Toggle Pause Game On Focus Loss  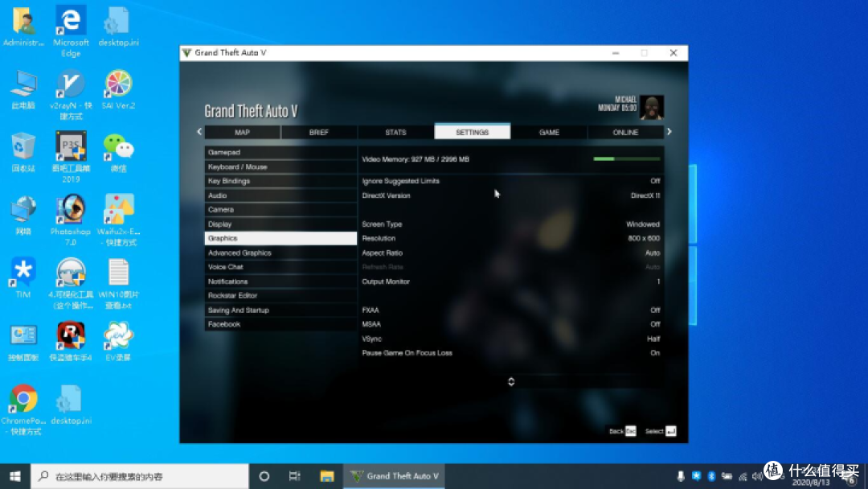510,353
